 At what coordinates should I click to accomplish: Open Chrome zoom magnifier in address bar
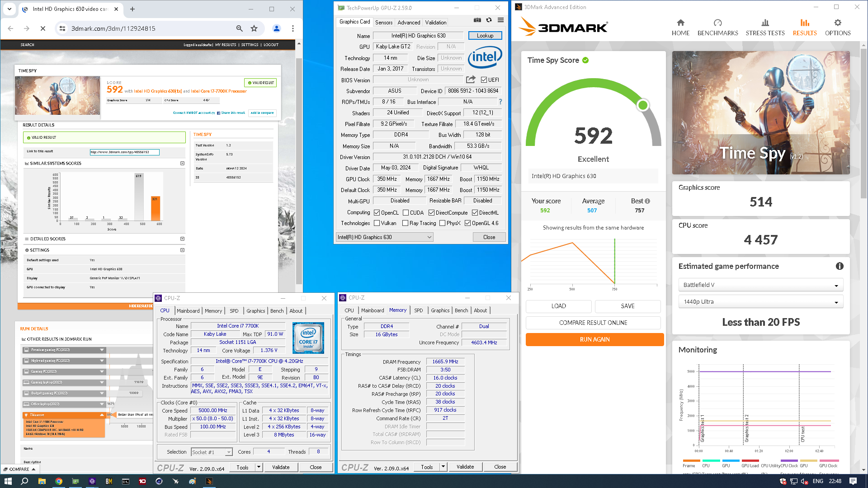click(240, 28)
